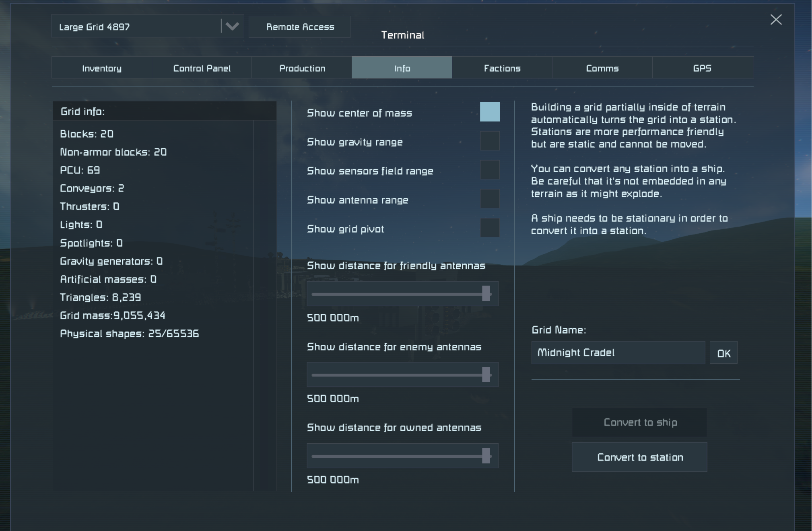Switch to the Inventory tab

point(102,68)
